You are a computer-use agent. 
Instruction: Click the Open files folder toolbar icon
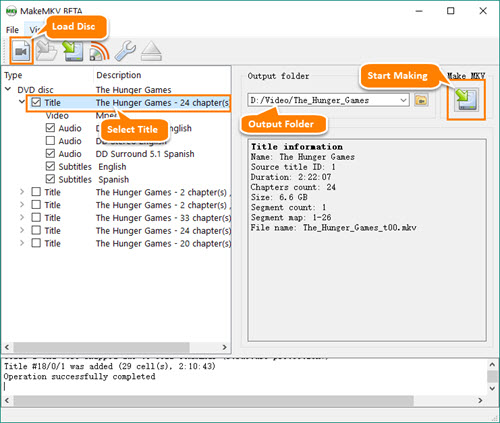coord(46,51)
